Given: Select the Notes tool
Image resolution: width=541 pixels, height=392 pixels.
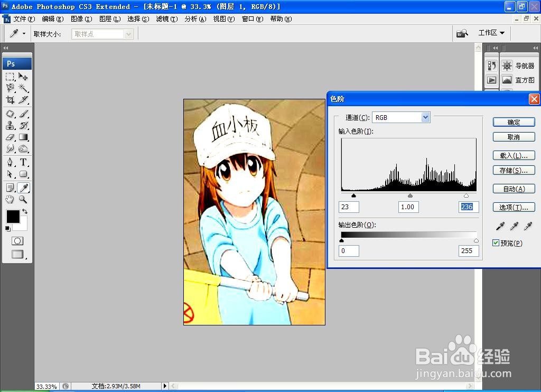Looking at the screenshot, I should (x=11, y=188).
